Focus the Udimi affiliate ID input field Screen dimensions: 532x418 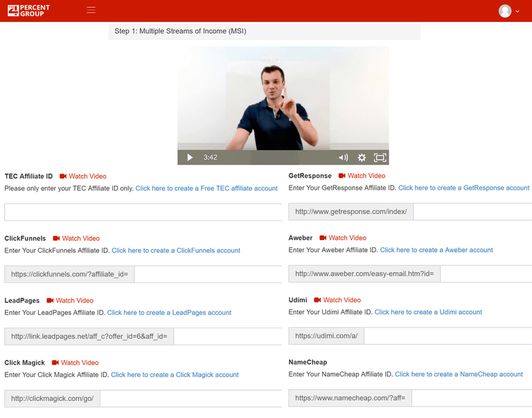coord(448,336)
